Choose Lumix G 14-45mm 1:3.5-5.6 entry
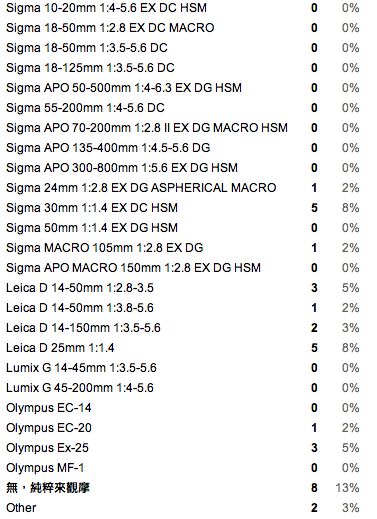Screen dimensions: 377x519 (x=81, y=368)
